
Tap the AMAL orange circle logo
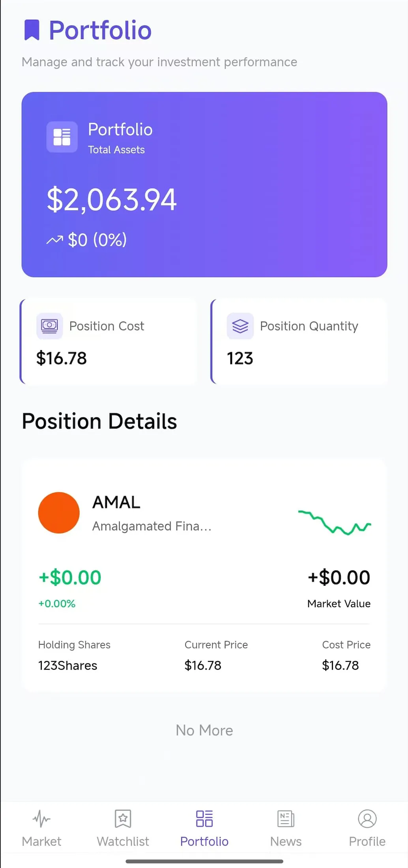pyautogui.click(x=59, y=512)
